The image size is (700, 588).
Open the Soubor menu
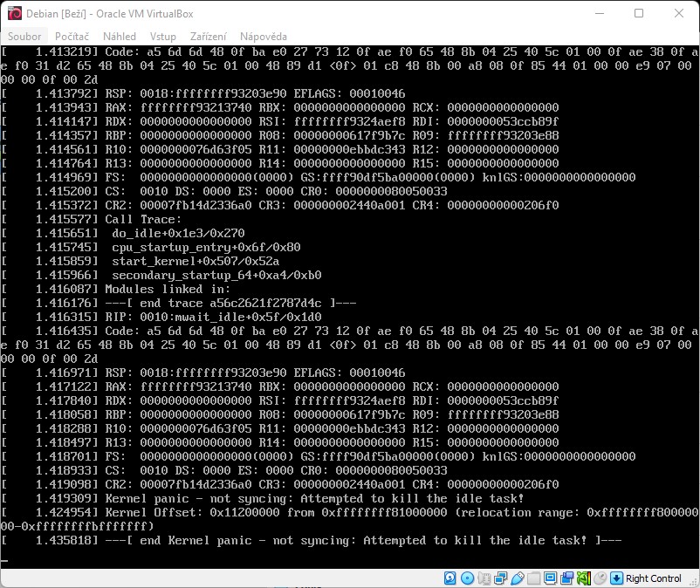click(x=24, y=37)
